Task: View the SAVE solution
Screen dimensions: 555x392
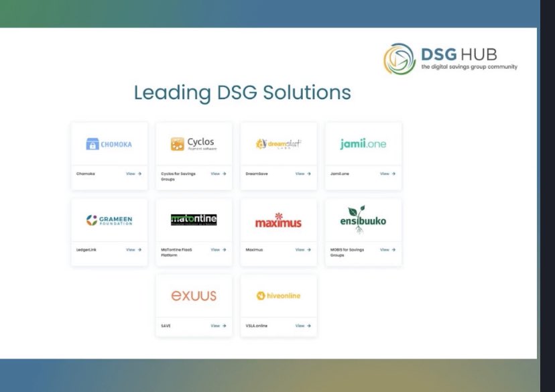Action: 219,326
